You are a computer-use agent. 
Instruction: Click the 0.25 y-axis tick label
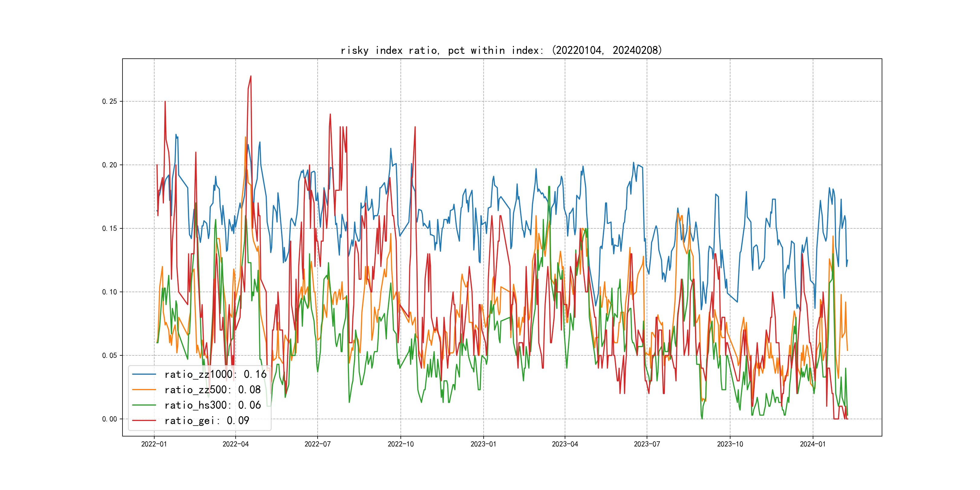click(109, 101)
